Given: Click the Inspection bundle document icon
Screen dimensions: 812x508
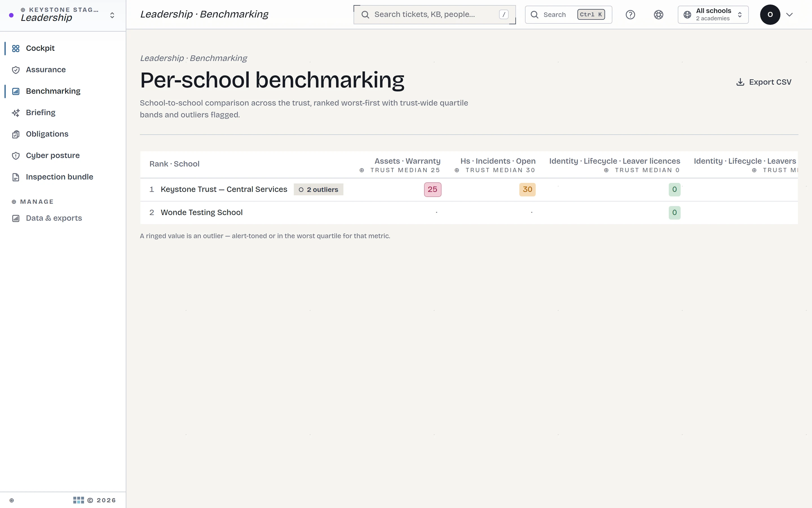Looking at the screenshot, I should [x=16, y=177].
